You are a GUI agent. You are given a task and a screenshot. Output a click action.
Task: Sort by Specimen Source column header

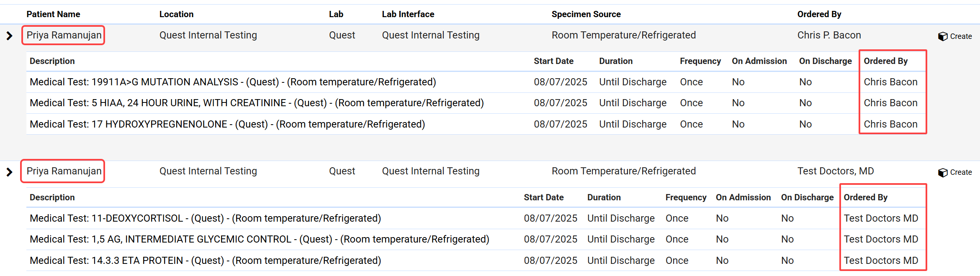[x=586, y=14]
